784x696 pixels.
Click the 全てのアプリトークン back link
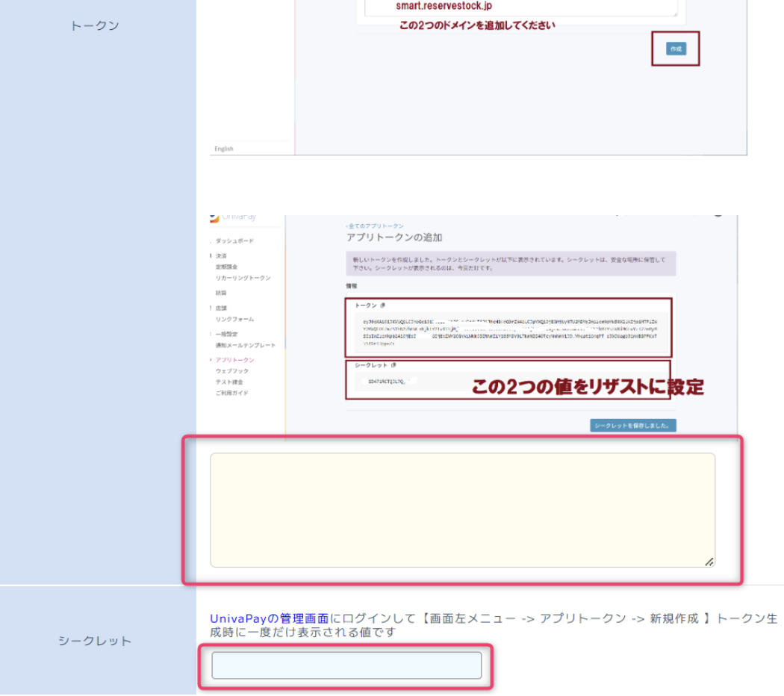click(375, 226)
